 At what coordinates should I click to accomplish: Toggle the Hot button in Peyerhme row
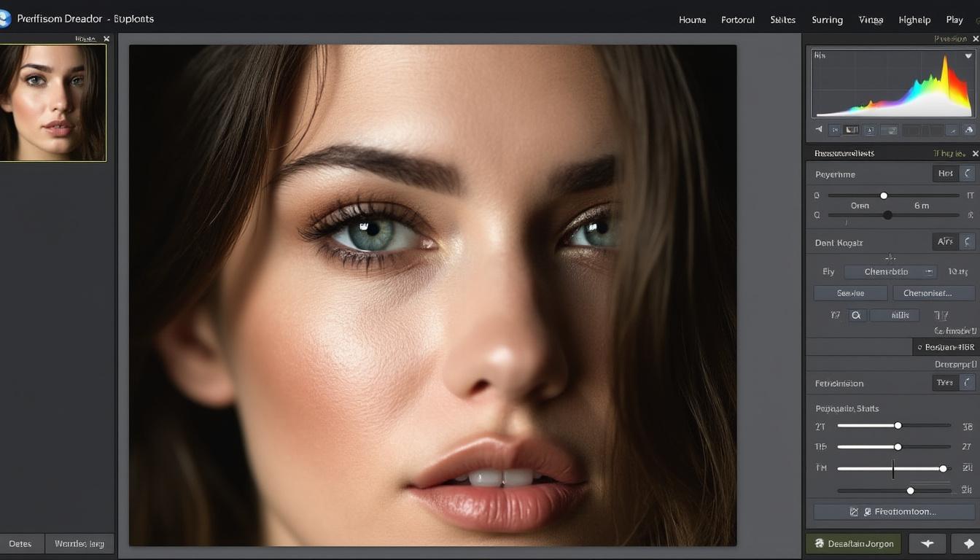[x=945, y=174]
